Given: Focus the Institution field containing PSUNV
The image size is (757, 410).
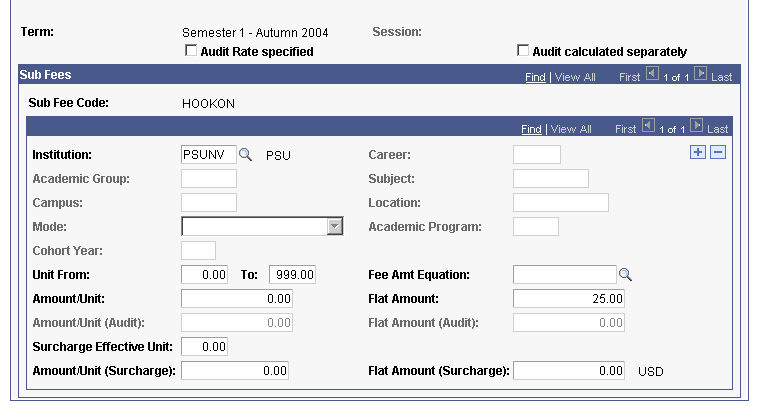Looking at the screenshot, I should 209,155.
